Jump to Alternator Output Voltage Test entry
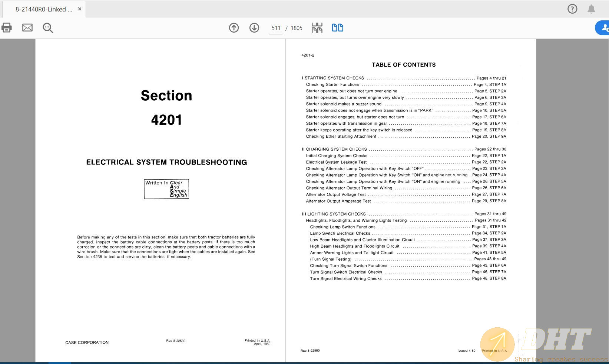 (x=336, y=194)
